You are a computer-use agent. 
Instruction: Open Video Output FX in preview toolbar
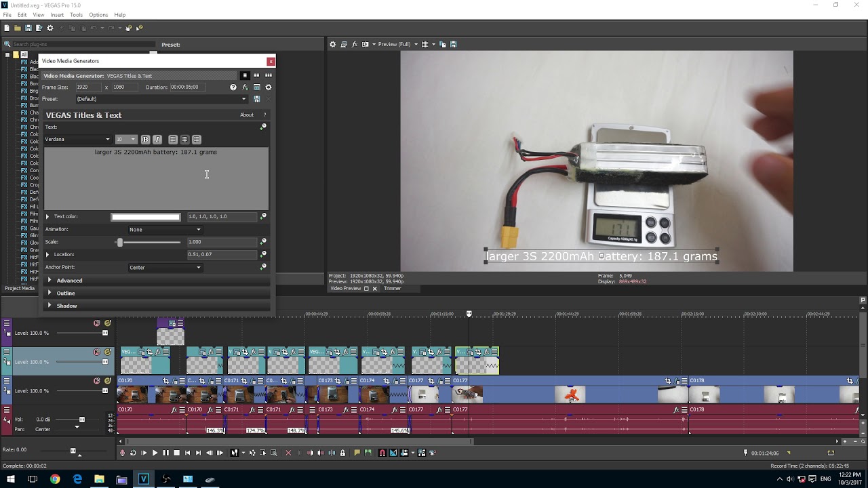(x=354, y=44)
